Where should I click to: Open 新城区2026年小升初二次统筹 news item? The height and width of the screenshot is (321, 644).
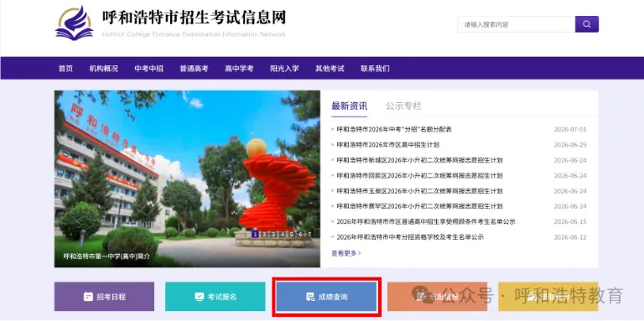tap(420, 160)
